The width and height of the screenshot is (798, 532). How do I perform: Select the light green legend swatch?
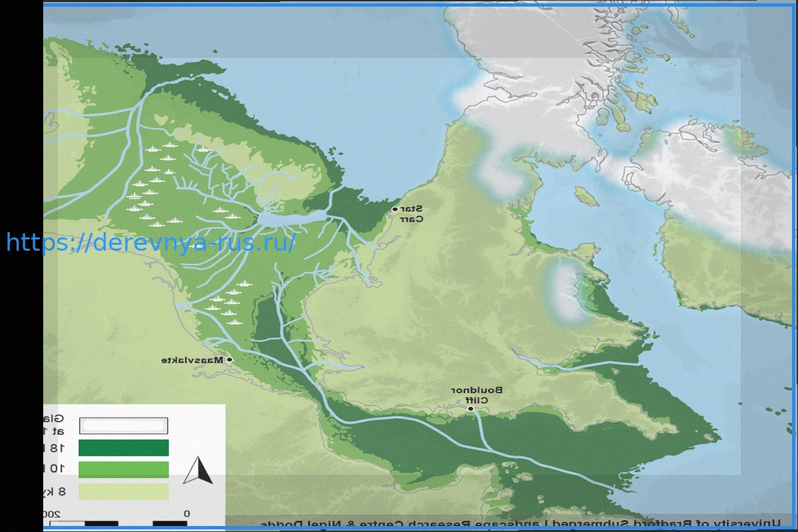click(124, 491)
